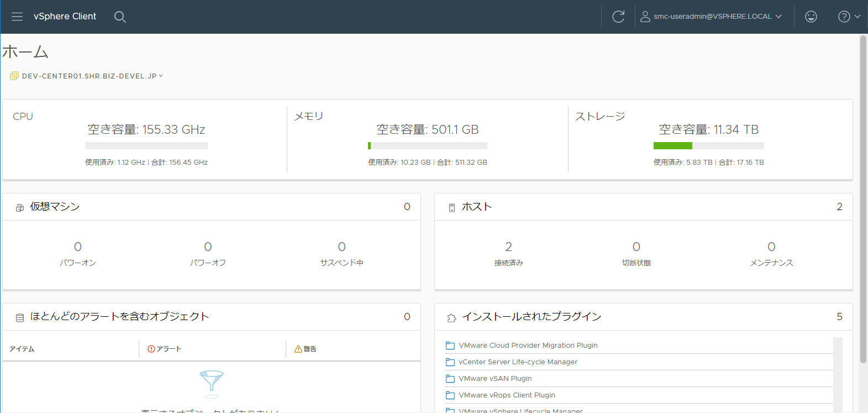Expand the smc-useradmin user menu
Image resolution: width=868 pixels, height=413 pixels.
coord(711,17)
